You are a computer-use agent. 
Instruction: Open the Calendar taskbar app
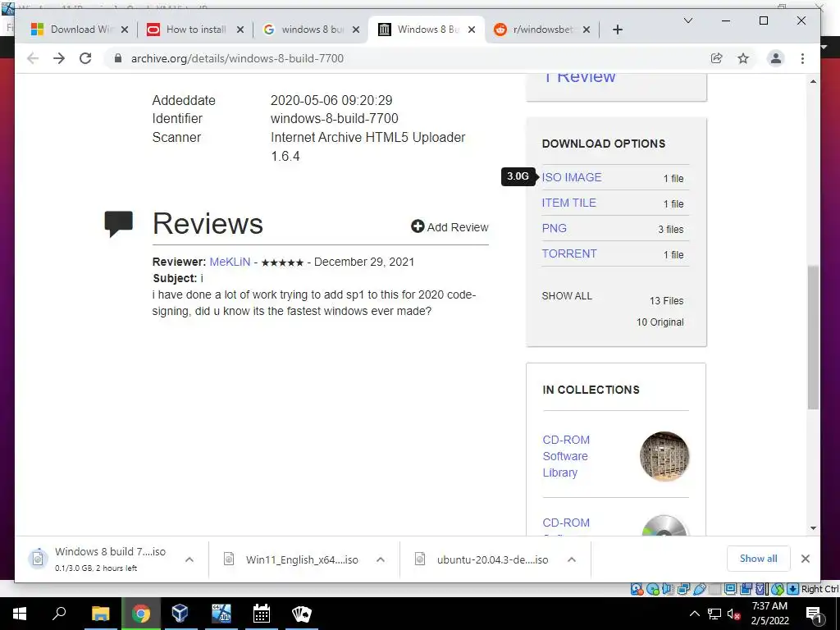(262, 614)
